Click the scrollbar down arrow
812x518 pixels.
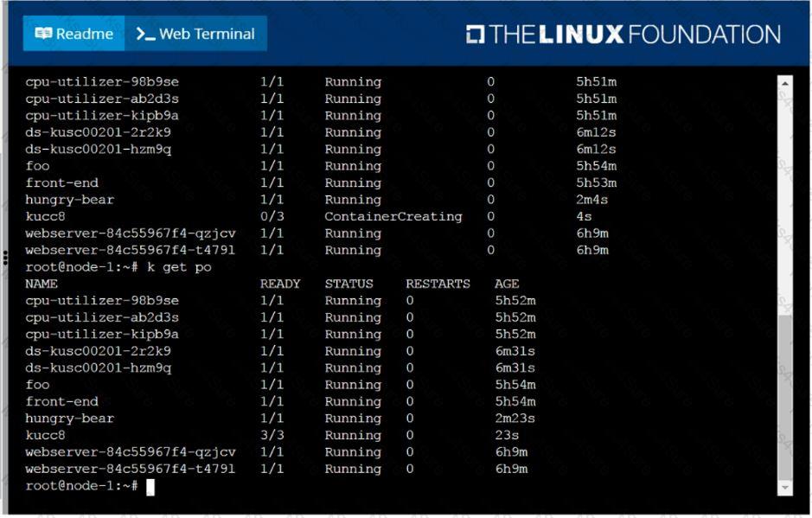pyautogui.click(x=785, y=488)
